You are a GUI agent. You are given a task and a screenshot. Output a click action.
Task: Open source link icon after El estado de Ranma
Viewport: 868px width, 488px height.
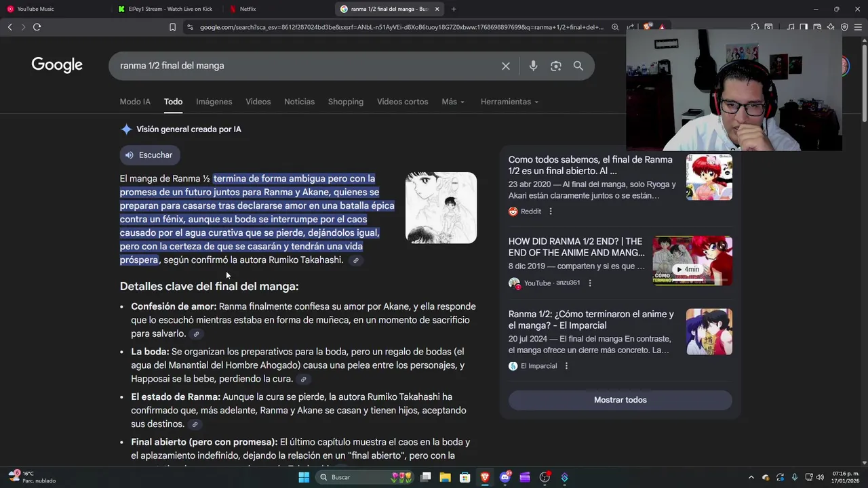[195, 425]
